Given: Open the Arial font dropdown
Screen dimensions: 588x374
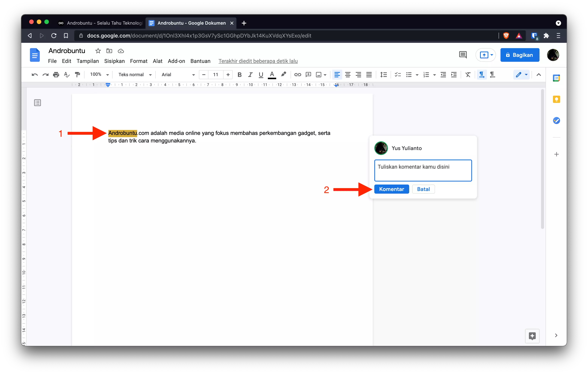Looking at the screenshot, I should coord(177,74).
